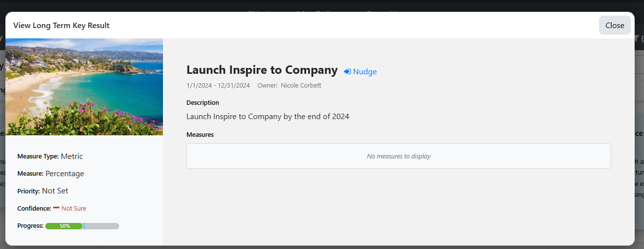Click the 1/1/2024 - 12/31/2024 date range
This screenshot has height=249, width=644.
218,86
